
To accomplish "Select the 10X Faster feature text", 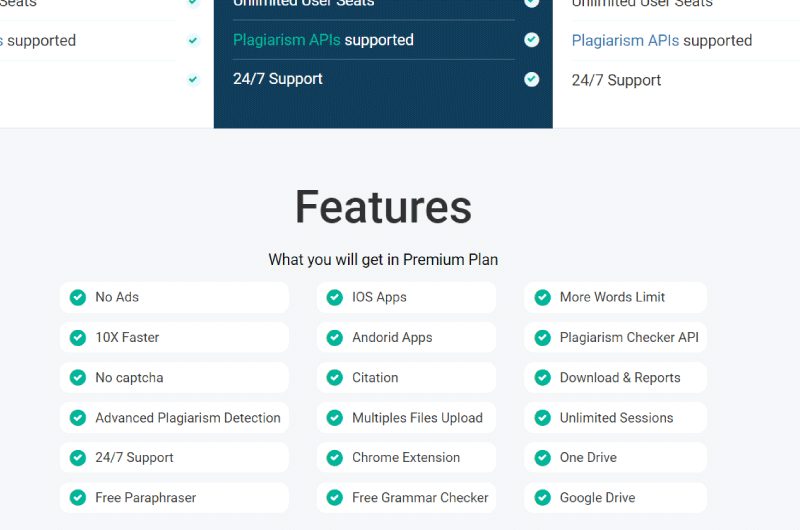I will click(x=127, y=337).
